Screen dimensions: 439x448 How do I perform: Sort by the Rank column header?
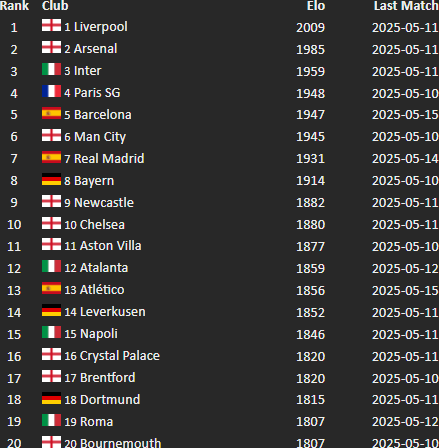tap(15, 6)
